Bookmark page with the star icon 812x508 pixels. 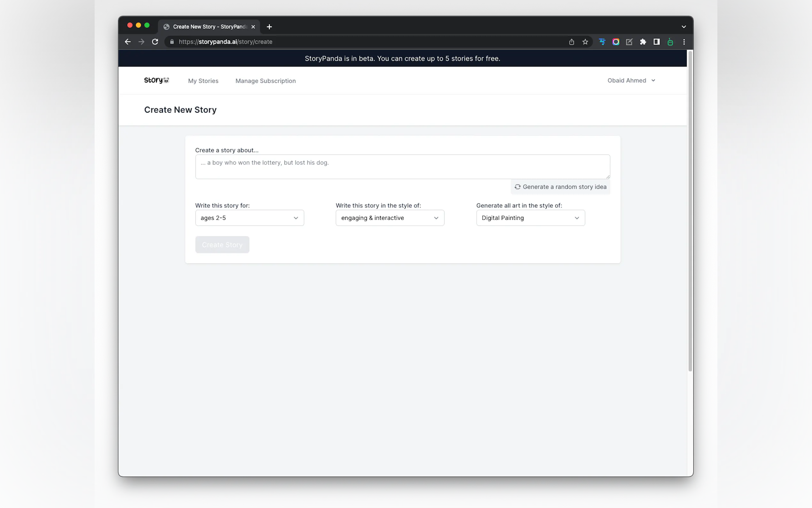tap(585, 42)
